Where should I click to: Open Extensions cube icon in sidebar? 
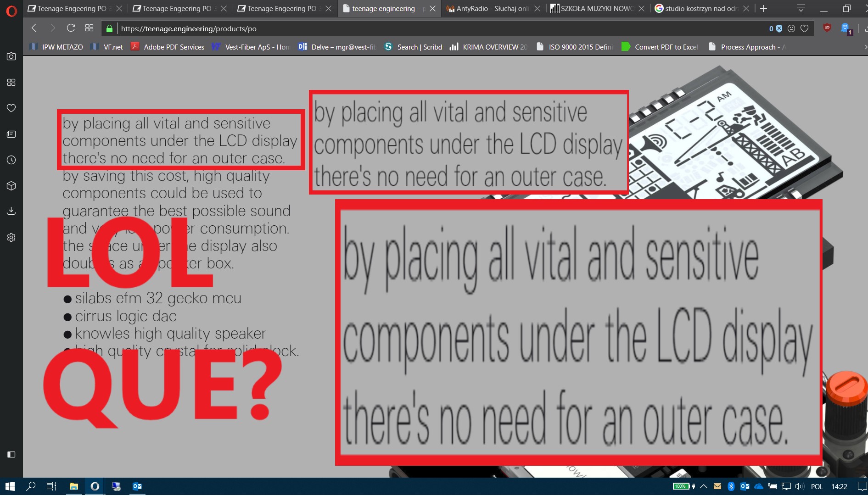(11, 186)
